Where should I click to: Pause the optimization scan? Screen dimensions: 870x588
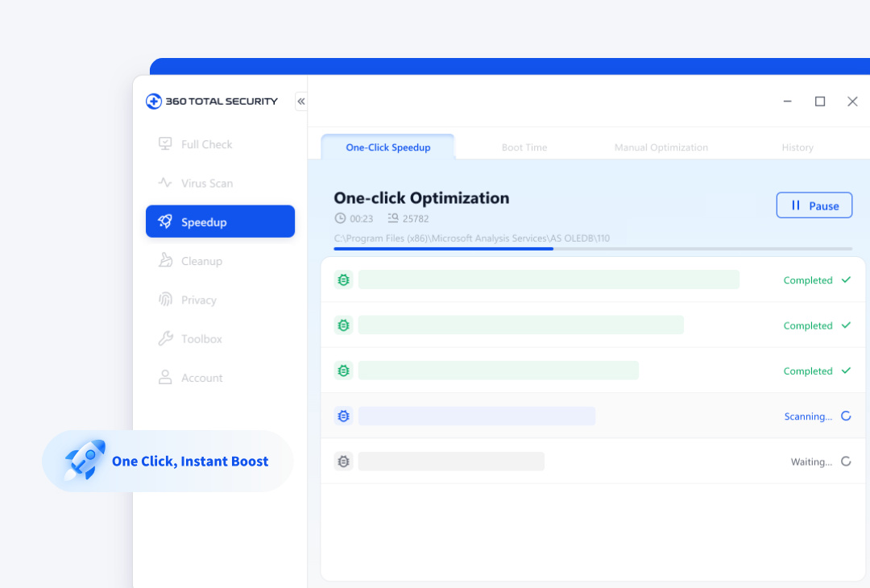814,205
